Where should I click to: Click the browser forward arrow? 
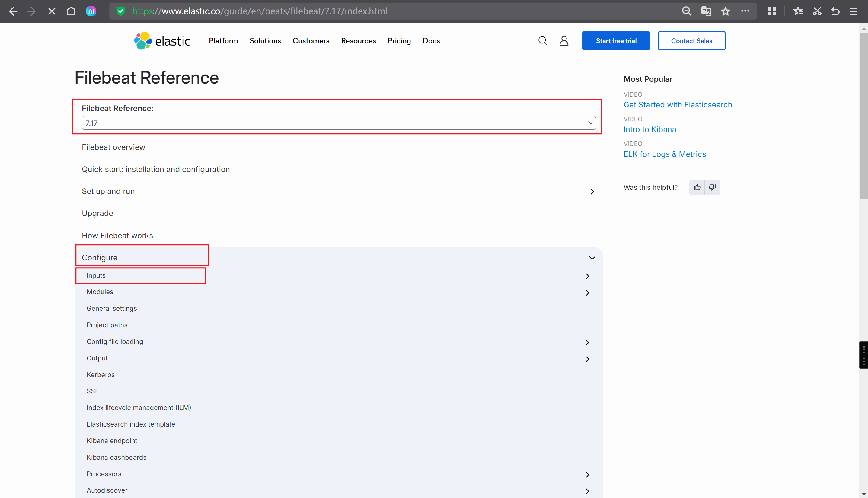[31, 11]
